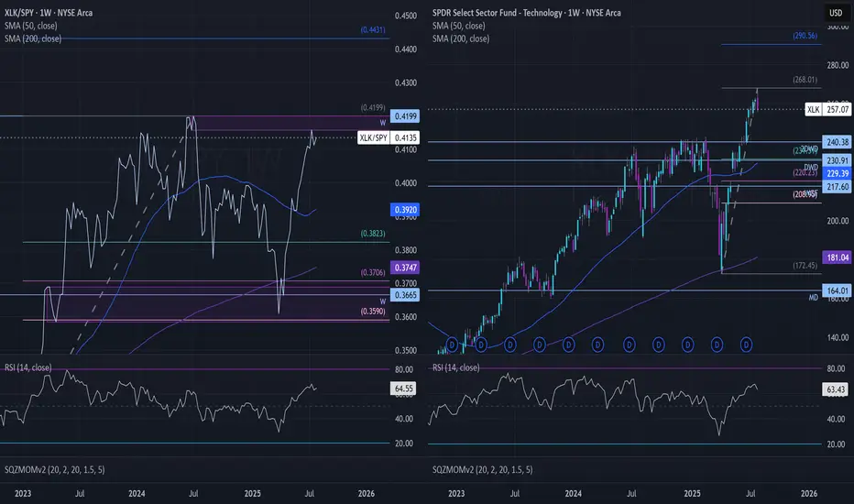Click the December 2022 dividend D marker
Image resolution: width=854 pixels, height=504 pixels.
[x=452, y=345]
